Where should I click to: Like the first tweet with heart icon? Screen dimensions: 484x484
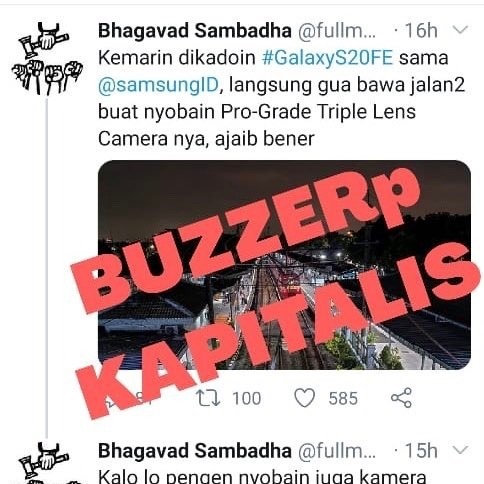click(x=304, y=398)
